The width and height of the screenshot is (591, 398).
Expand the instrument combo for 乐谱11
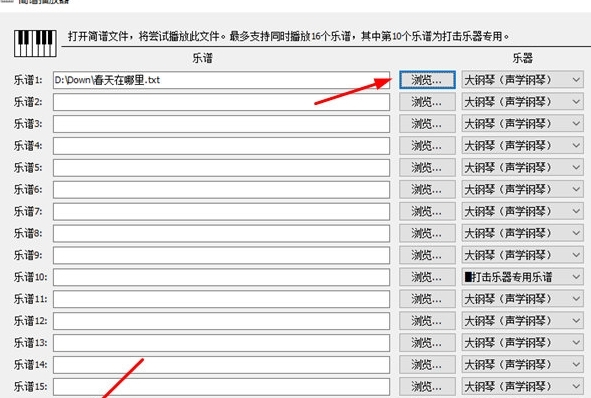(522, 299)
